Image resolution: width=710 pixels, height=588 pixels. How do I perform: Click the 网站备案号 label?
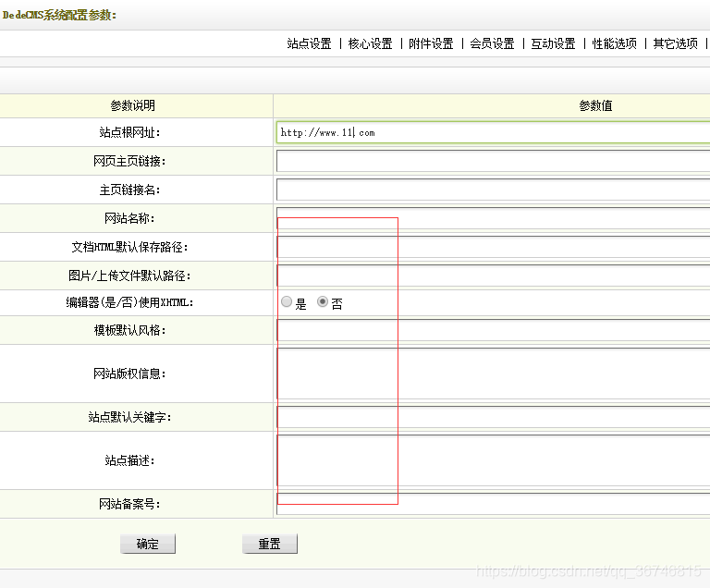click(129, 504)
